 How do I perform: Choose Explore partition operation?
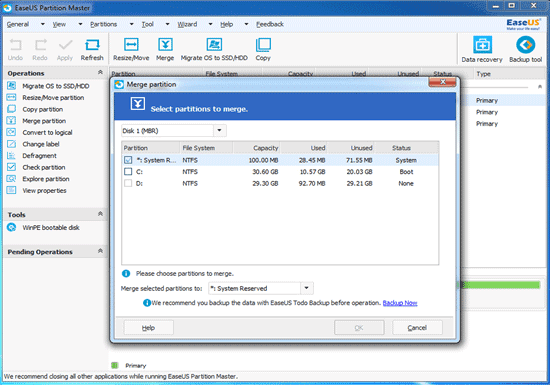click(x=46, y=179)
